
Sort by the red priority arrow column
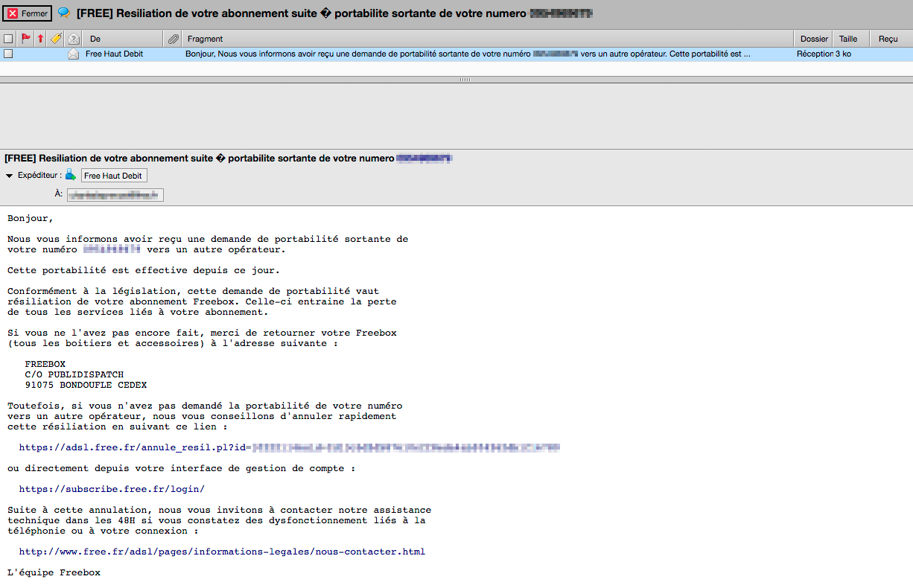[x=40, y=39]
